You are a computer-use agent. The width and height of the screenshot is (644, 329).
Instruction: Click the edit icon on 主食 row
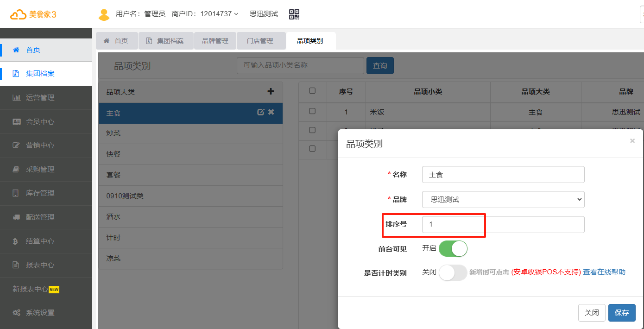point(260,112)
